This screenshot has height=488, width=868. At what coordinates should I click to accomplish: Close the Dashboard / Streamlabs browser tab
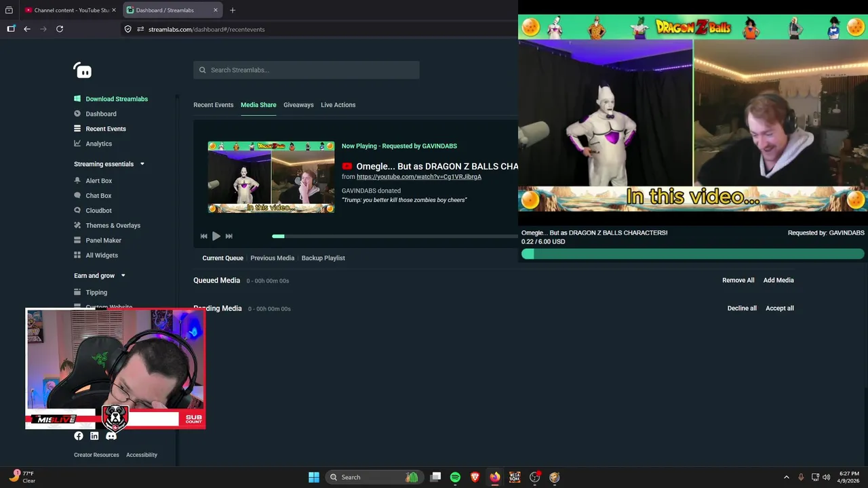click(216, 10)
